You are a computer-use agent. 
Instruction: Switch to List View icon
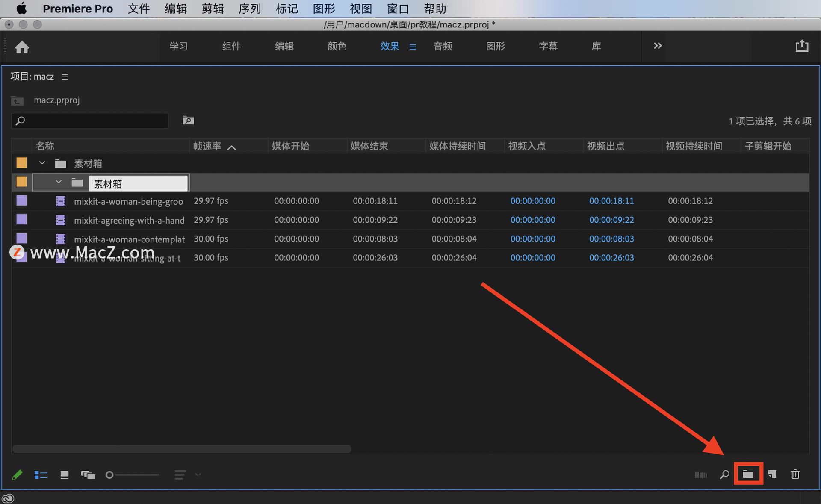point(41,475)
